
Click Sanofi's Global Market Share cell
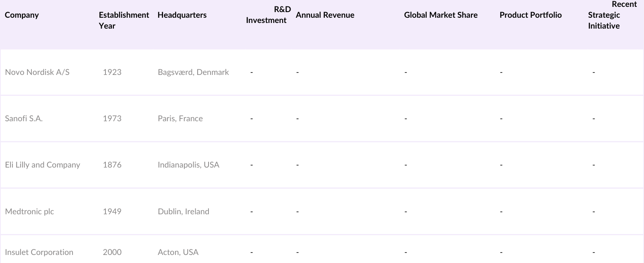pyautogui.click(x=406, y=118)
